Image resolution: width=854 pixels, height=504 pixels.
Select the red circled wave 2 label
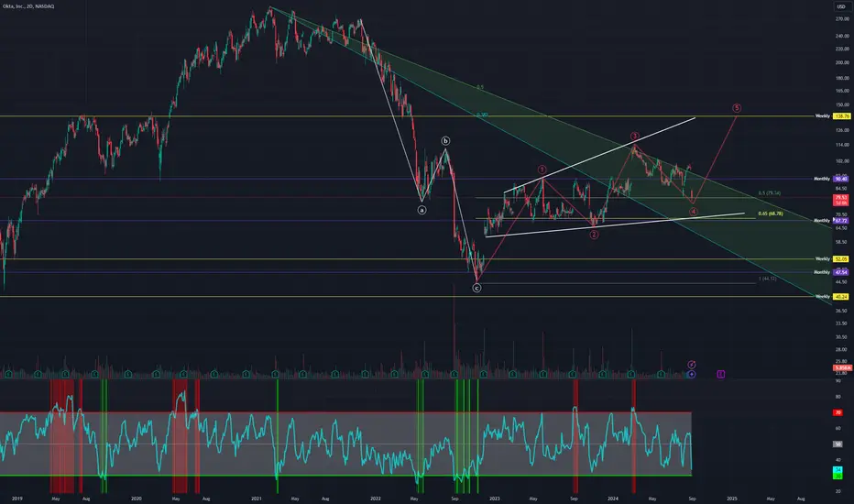[x=594, y=235]
